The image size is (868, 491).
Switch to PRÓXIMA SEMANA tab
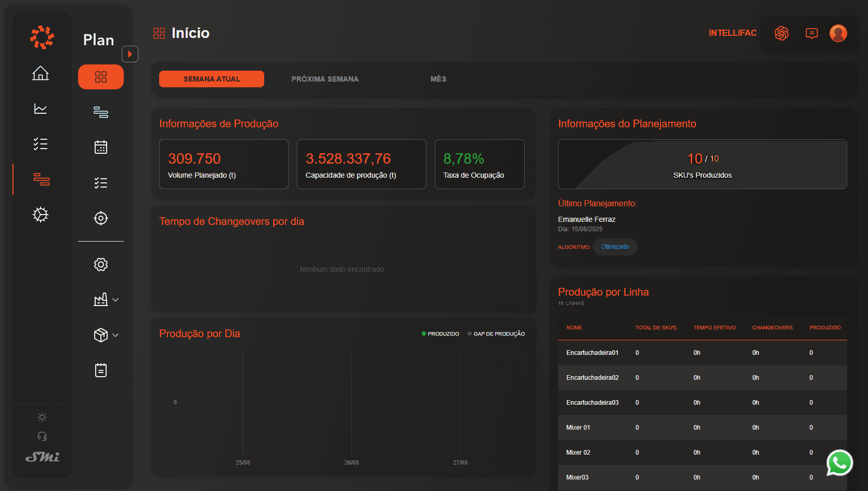click(325, 79)
